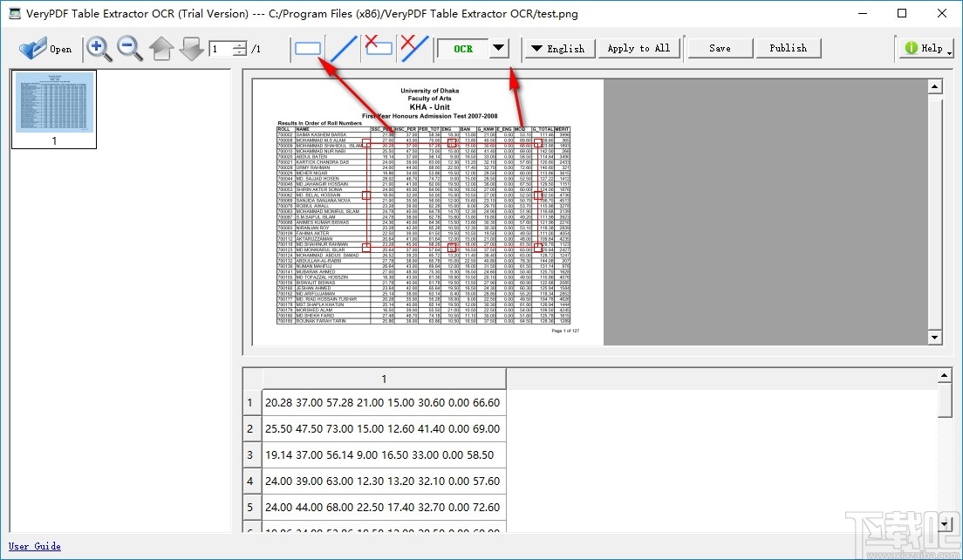The width and height of the screenshot is (963, 560).
Task: Open the User Guide link
Action: (34, 546)
